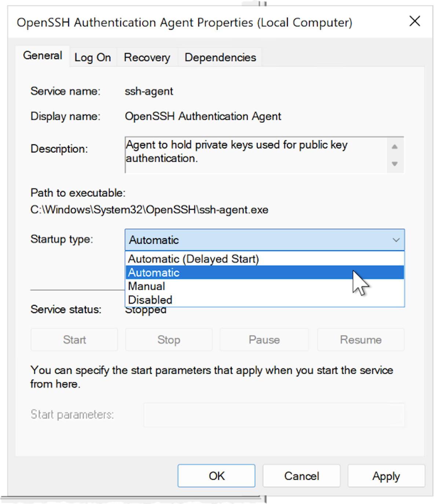
Task: Click the Stop service button
Action: 169,340
